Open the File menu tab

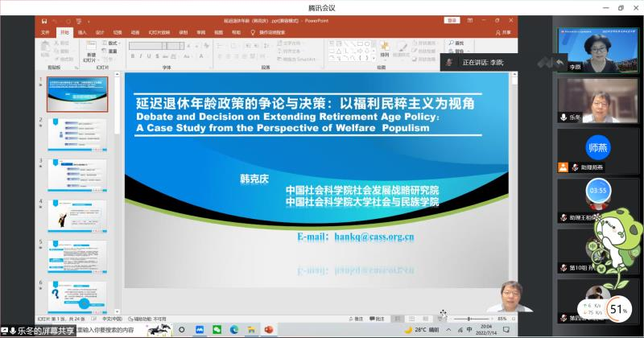click(x=46, y=32)
